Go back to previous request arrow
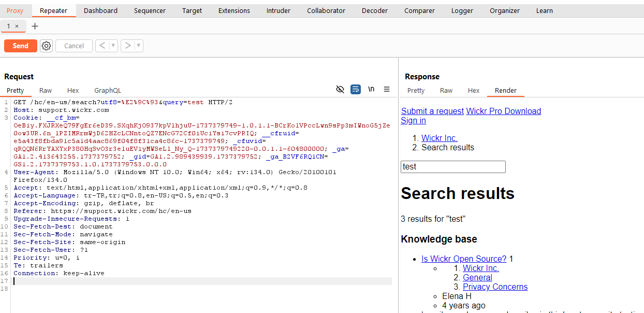Viewport: 644px width, 313px height. 101,46
